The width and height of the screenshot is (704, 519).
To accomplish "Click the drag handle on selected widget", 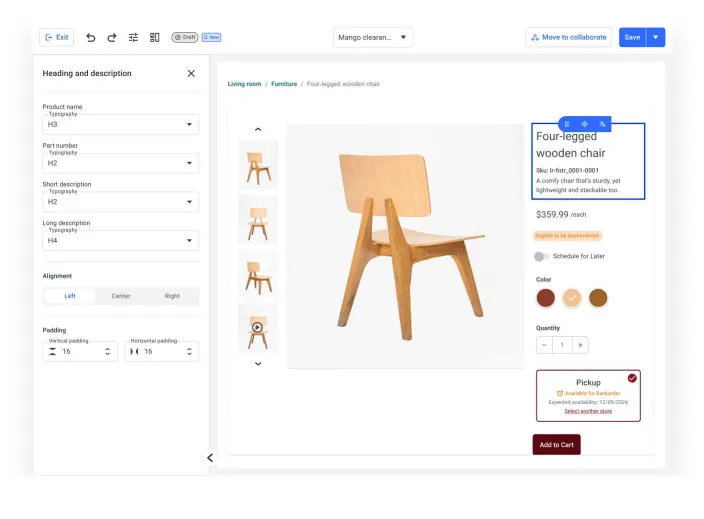I will pos(567,124).
